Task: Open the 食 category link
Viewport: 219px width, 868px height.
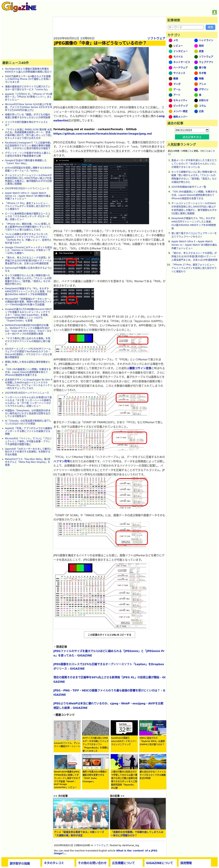Action: pyautogui.click(x=200, y=95)
